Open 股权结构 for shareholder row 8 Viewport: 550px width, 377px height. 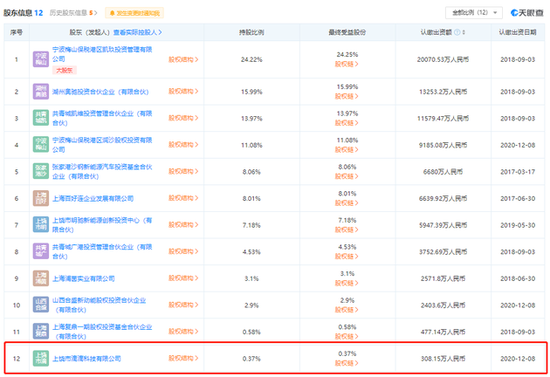click(183, 251)
